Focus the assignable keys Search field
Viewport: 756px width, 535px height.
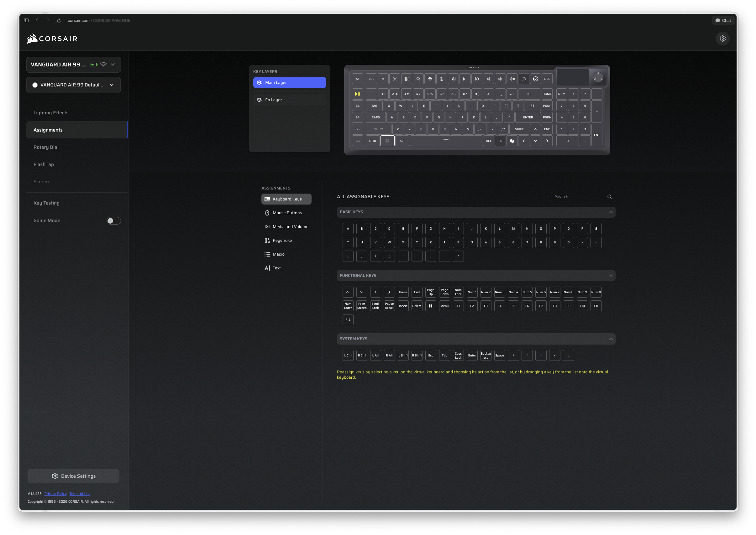pyautogui.click(x=583, y=197)
